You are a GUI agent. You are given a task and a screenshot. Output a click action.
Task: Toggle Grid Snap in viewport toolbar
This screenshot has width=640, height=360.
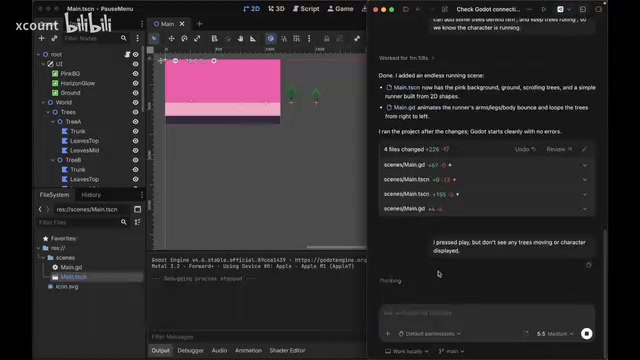click(x=296, y=38)
